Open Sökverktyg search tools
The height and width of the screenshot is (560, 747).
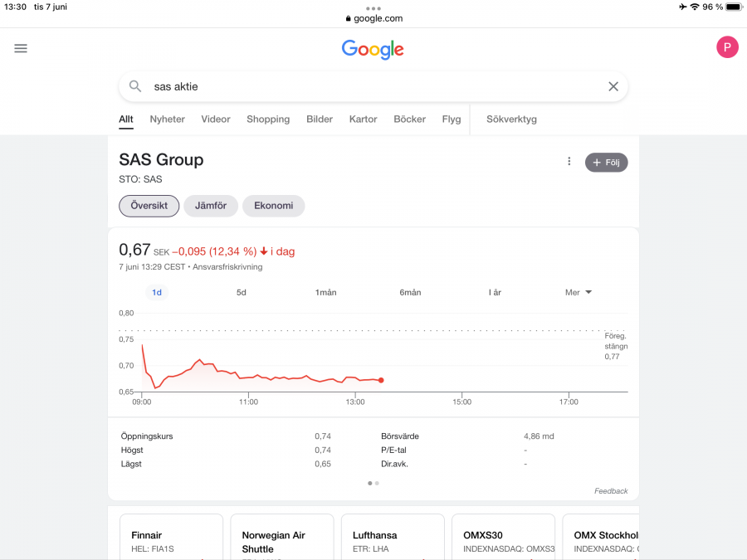pos(511,119)
